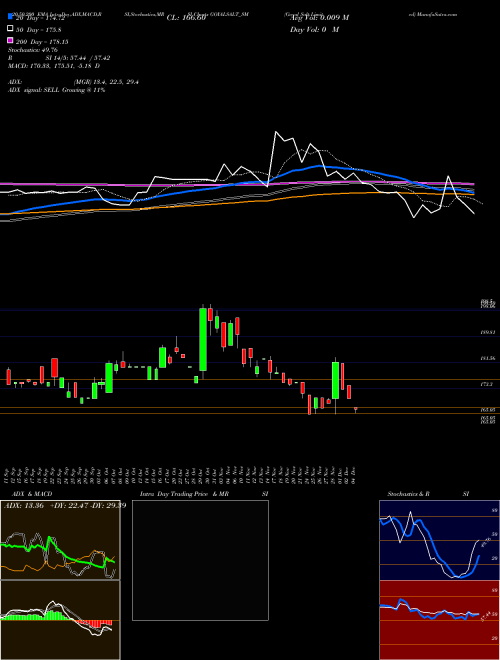Click the magenta 200 Day EMA legend swatch

10,41
